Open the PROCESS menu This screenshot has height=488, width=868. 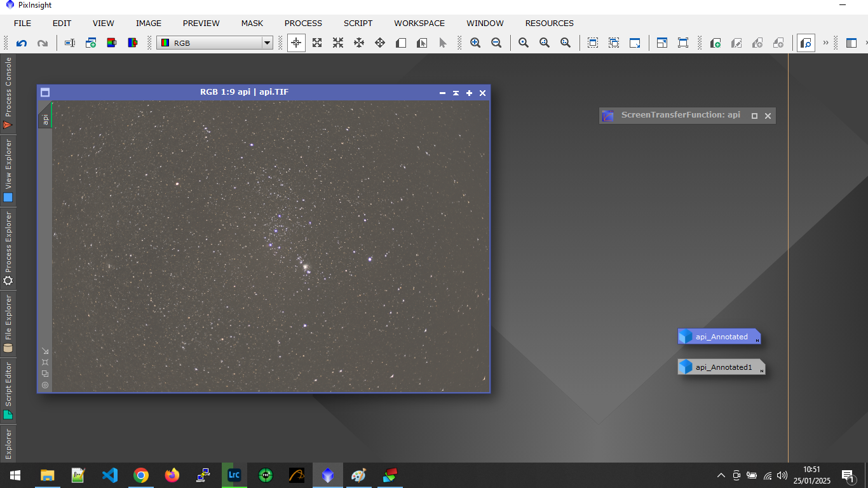(303, 23)
